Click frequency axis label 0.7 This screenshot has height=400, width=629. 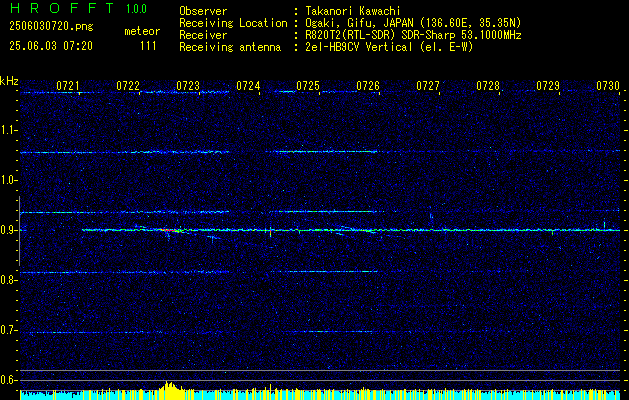tap(7, 330)
